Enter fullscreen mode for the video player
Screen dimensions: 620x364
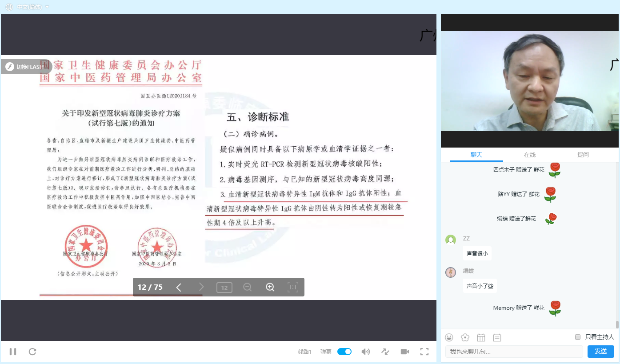(424, 352)
